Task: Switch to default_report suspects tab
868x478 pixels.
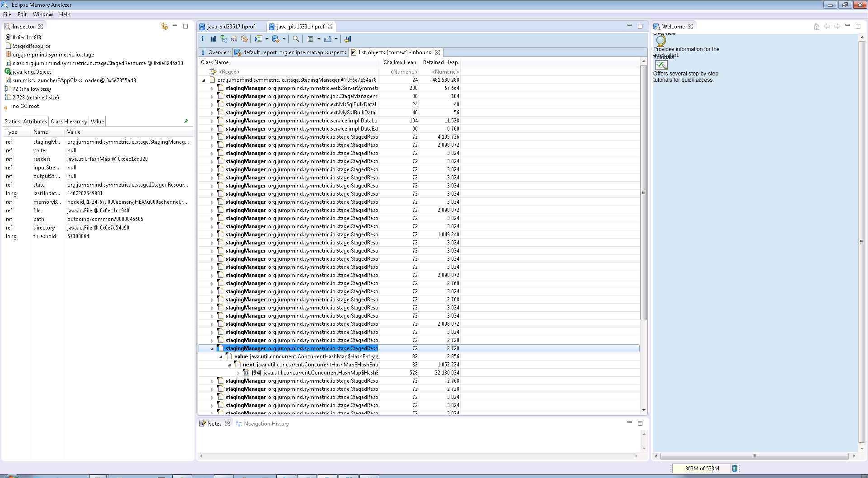Action: pyautogui.click(x=291, y=52)
